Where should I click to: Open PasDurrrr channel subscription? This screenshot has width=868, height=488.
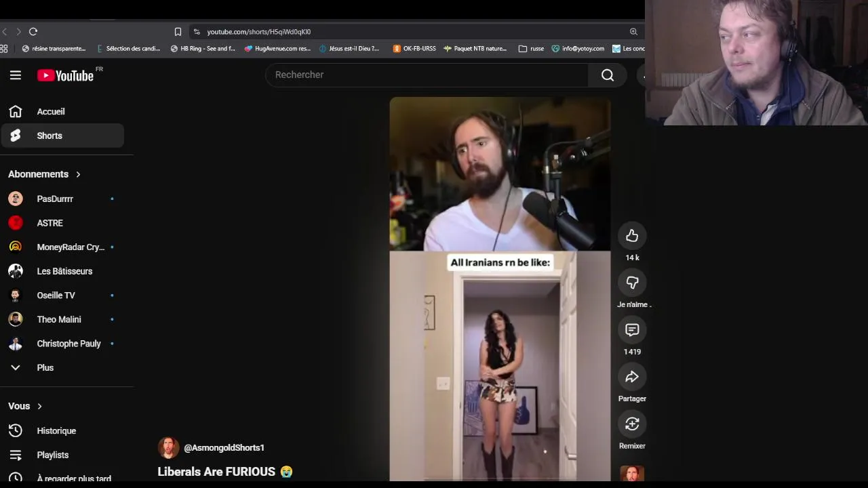tap(62, 199)
